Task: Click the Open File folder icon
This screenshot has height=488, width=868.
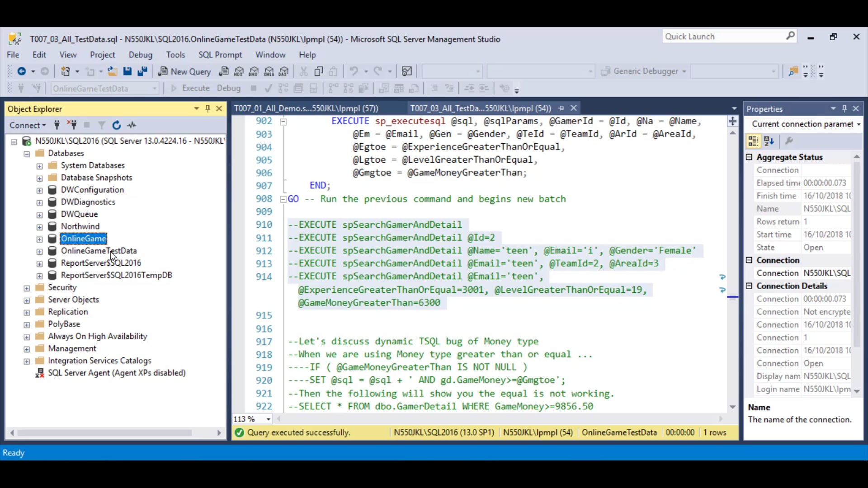Action: tap(112, 71)
